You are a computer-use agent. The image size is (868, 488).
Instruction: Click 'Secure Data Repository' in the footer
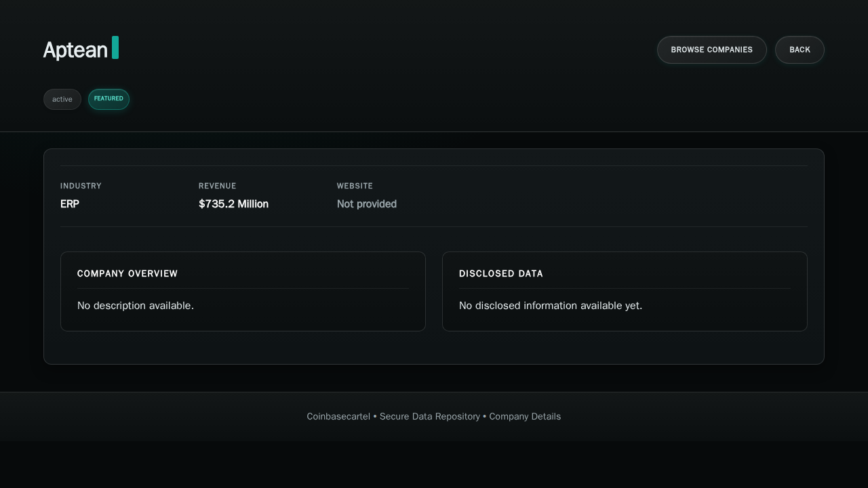429,416
